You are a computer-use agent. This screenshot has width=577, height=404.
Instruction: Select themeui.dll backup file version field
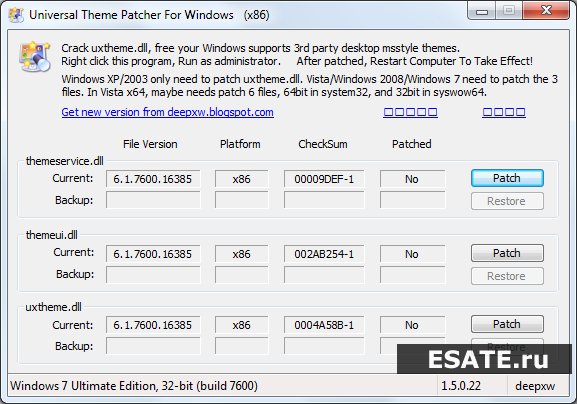click(x=153, y=274)
